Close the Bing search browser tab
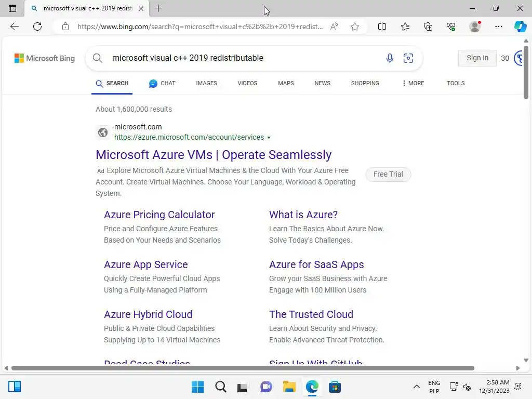 pyautogui.click(x=141, y=8)
